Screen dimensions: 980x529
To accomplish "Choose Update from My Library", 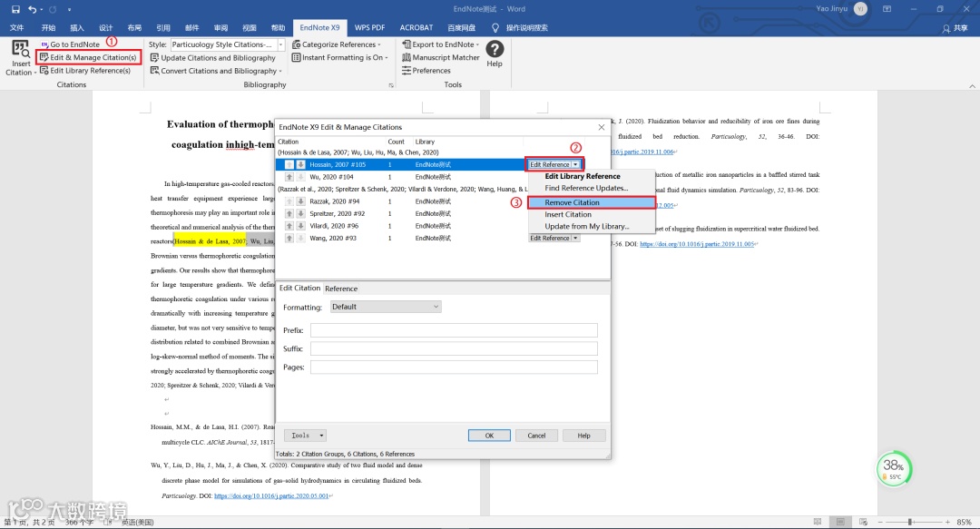I will coord(586,226).
